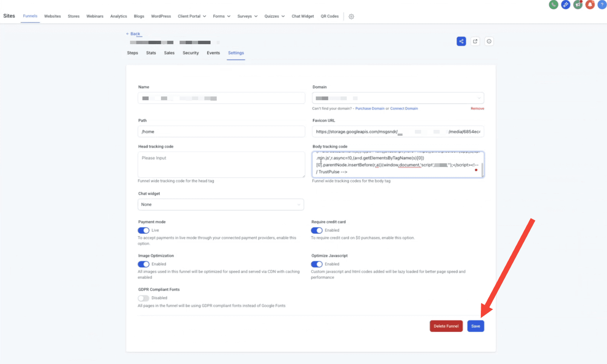Expand the Surveys menu
607x364 pixels.
tap(247, 16)
